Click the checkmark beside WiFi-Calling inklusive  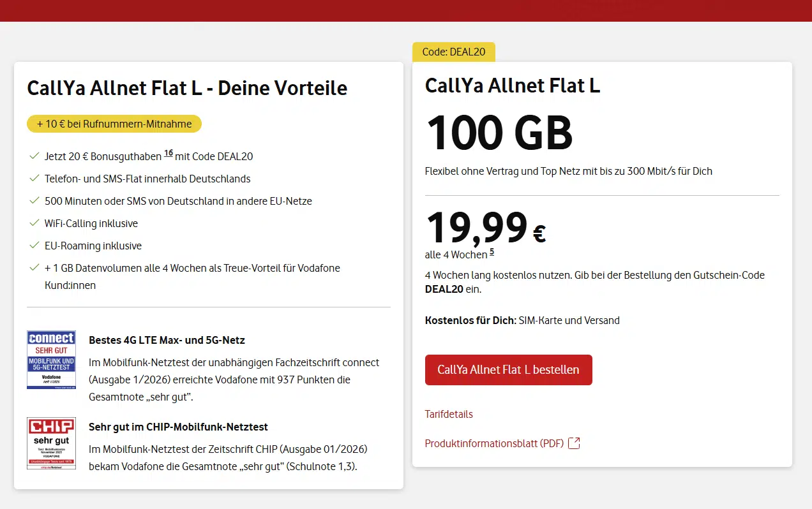pyautogui.click(x=34, y=223)
